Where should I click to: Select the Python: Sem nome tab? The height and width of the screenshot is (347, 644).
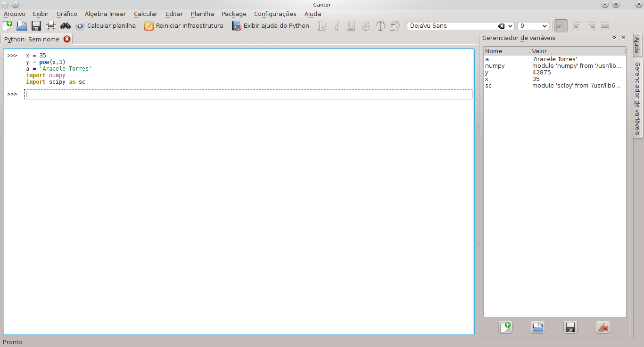[x=32, y=40]
